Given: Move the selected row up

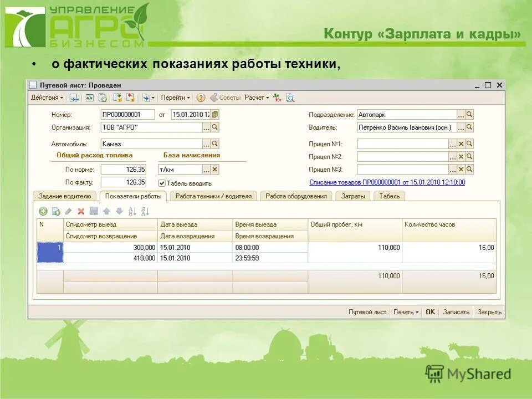Looking at the screenshot, I should (107, 211).
